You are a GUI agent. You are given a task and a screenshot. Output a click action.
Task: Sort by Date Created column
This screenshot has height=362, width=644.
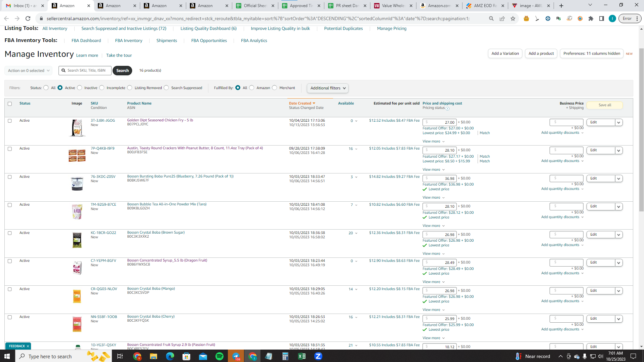pos(302,104)
